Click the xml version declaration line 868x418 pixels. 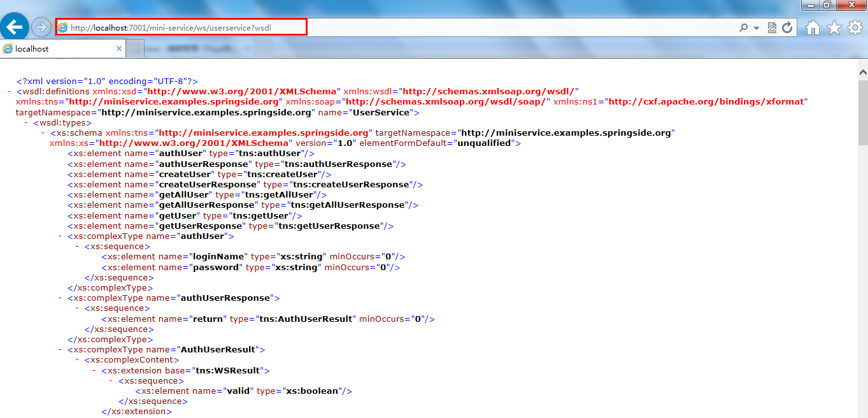107,82
